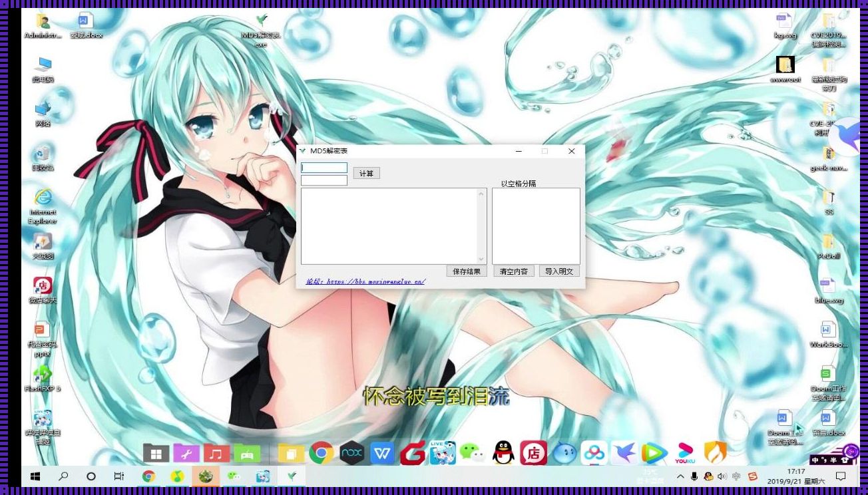Viewport: 868px width, 495px height.
Task: Open the notification center icon
Action: [x=840, y=476]
